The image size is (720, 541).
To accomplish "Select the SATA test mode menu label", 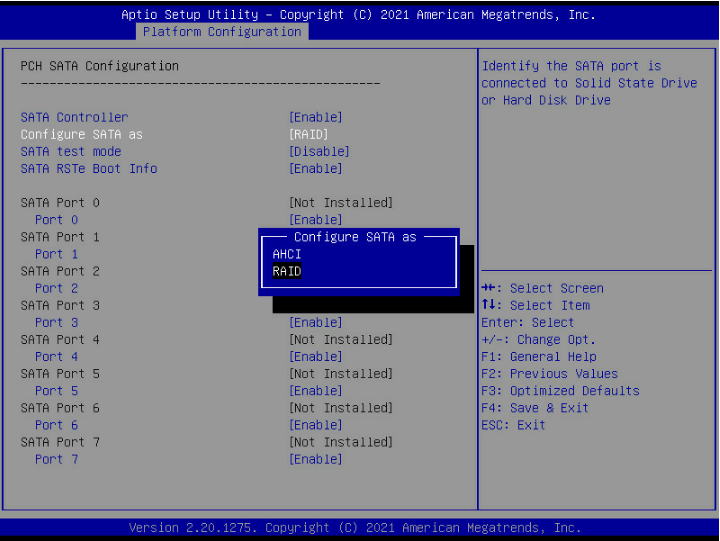I will [71, 151].
